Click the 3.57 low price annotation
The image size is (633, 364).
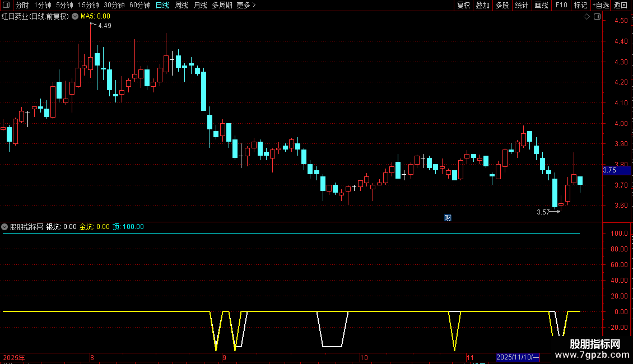tap(543, 212)
